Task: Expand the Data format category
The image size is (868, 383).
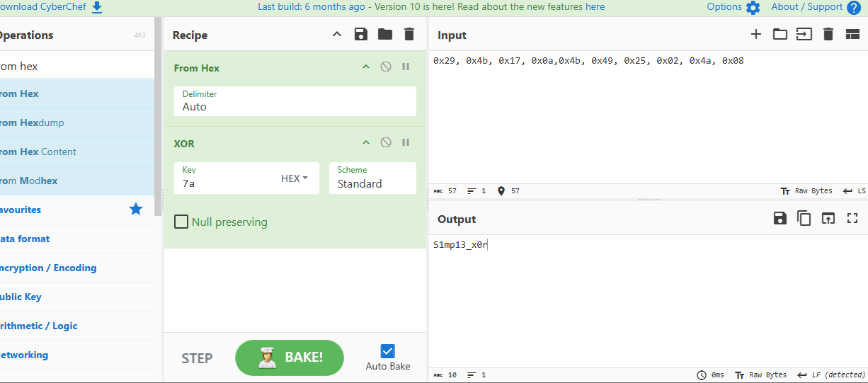Action: click(x=77, y=239)
